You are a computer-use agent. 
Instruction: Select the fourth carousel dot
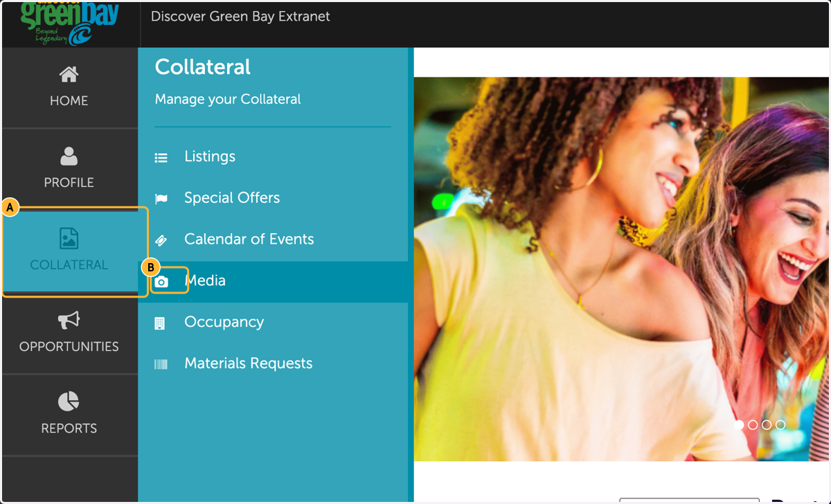click(x=780, y=424)
